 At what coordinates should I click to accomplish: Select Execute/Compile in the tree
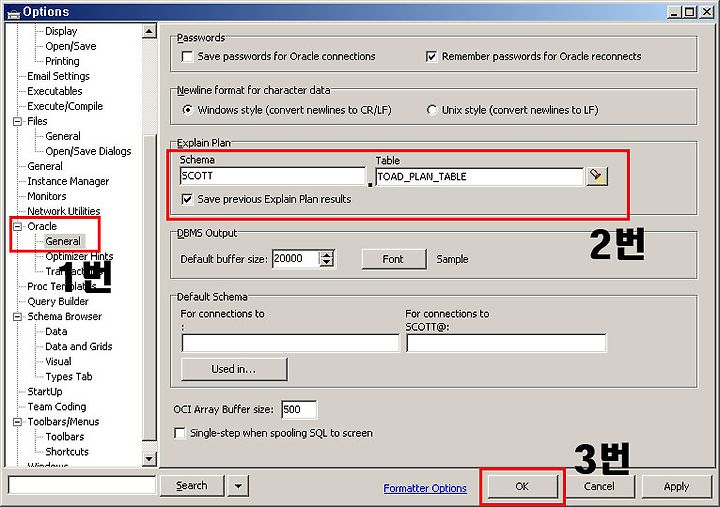pos(65,107)
